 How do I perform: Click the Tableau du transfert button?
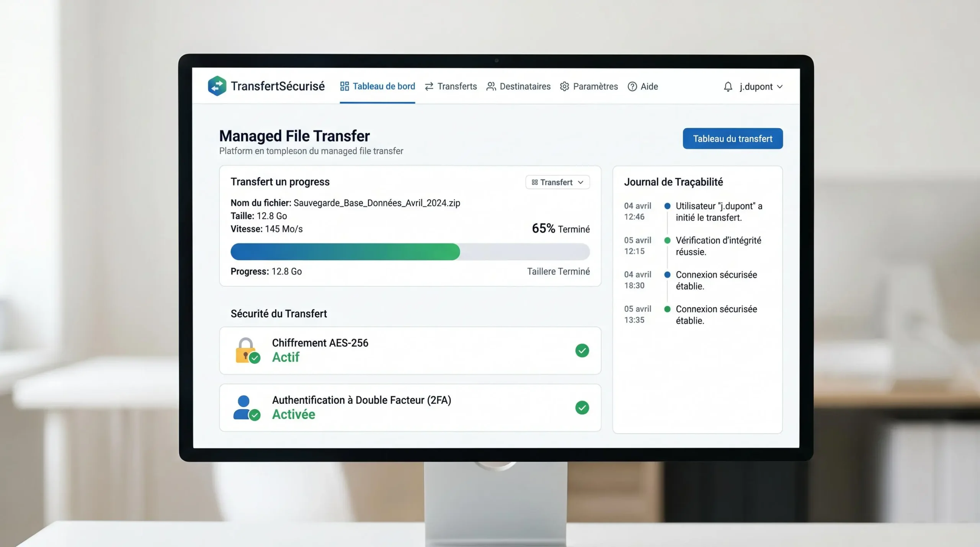tap(733, 139)
